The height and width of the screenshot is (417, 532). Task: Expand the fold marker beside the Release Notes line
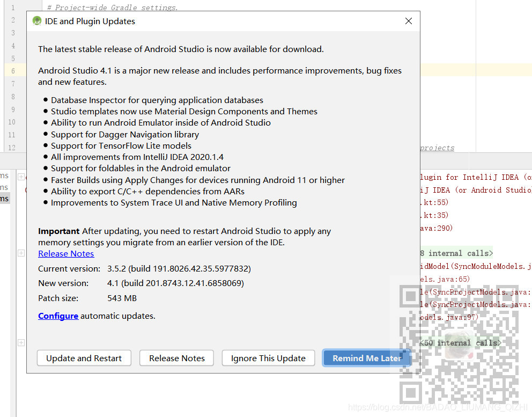coord(21,252)
